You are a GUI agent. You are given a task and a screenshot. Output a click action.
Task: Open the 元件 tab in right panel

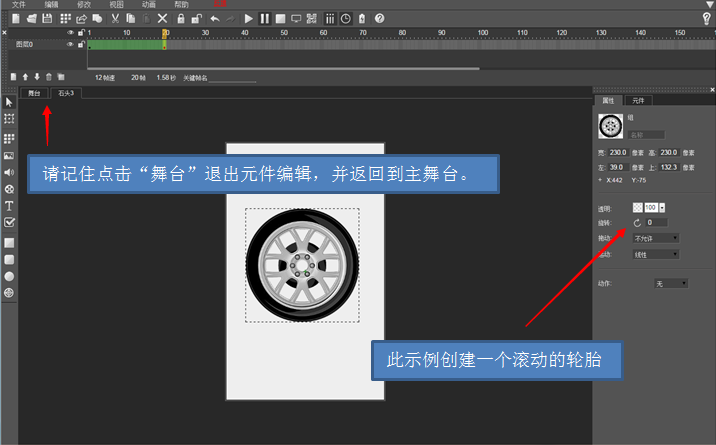pos(638,101)
